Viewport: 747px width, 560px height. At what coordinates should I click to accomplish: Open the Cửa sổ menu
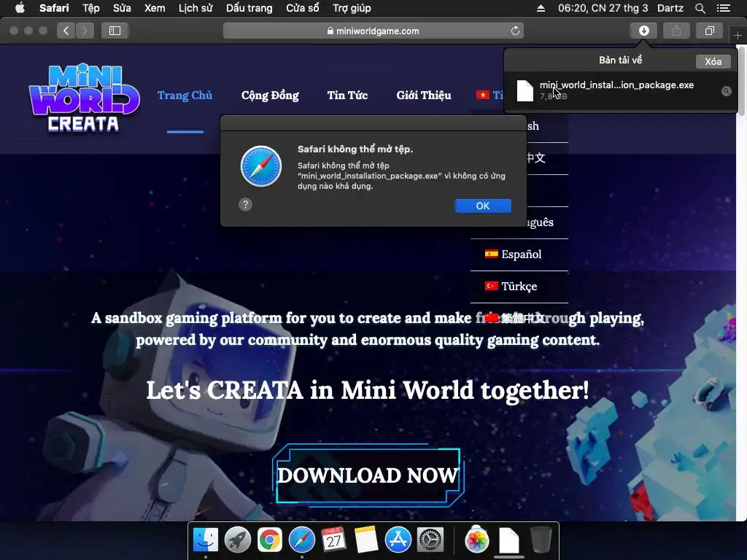point(303,8)
